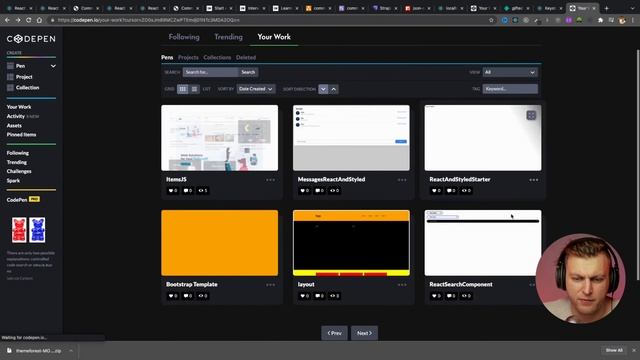The image size is (640, 360).
Task: Open the ReactSearchComponent pen thumbnail
Action: pyautogui.click(x=483, y=243)
